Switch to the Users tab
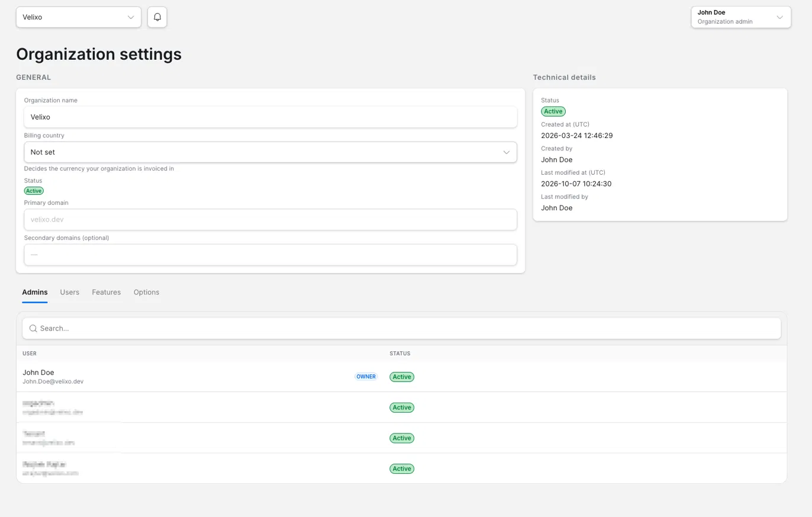This screenshot has width=812, height=517. click(69, 293)
